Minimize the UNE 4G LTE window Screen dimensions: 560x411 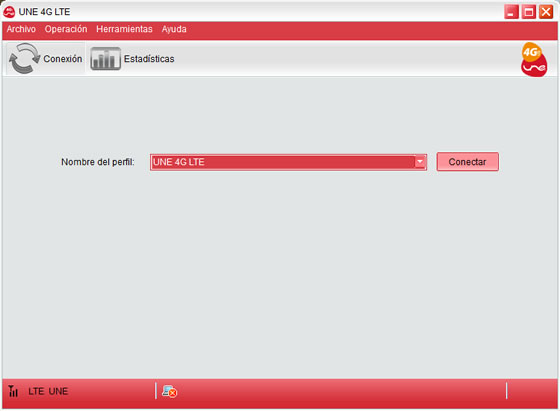(511, 12)
